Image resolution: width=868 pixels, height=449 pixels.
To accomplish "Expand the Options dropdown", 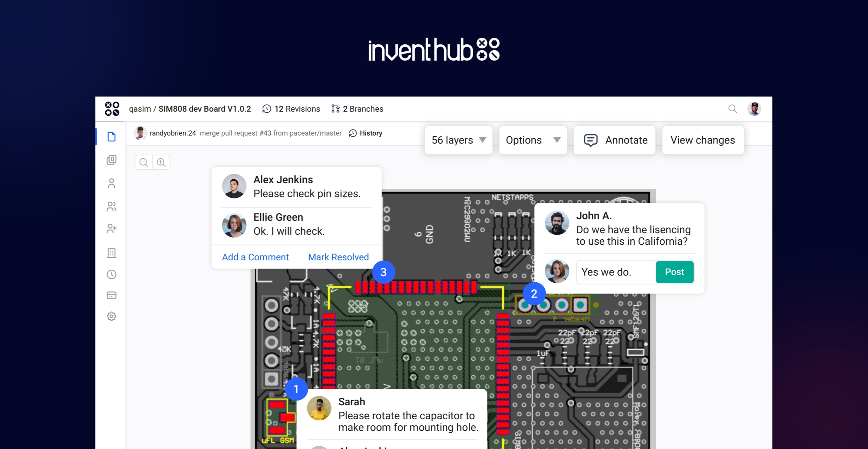I will tap(533, 140).
